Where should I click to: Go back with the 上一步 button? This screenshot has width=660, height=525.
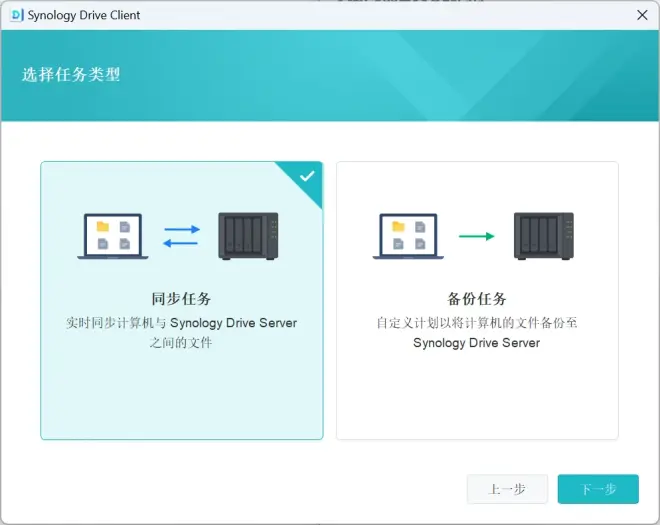[507, 489]
